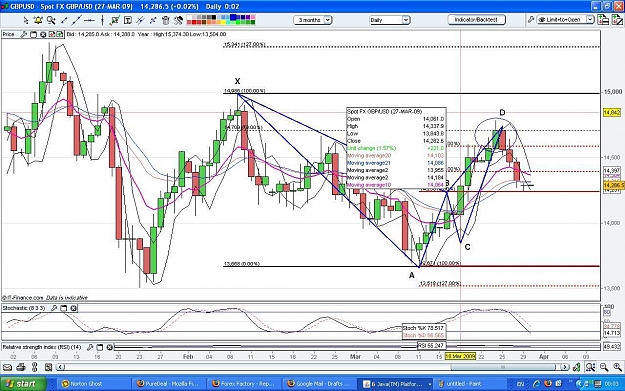Select the arrow pointer tool

point(26,20)
